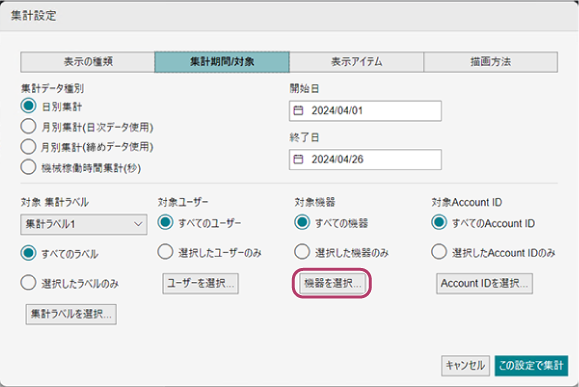This screenshot has width=579, height=387.
Task: Click the 機器を選択... button
Action: coord(332,284)
